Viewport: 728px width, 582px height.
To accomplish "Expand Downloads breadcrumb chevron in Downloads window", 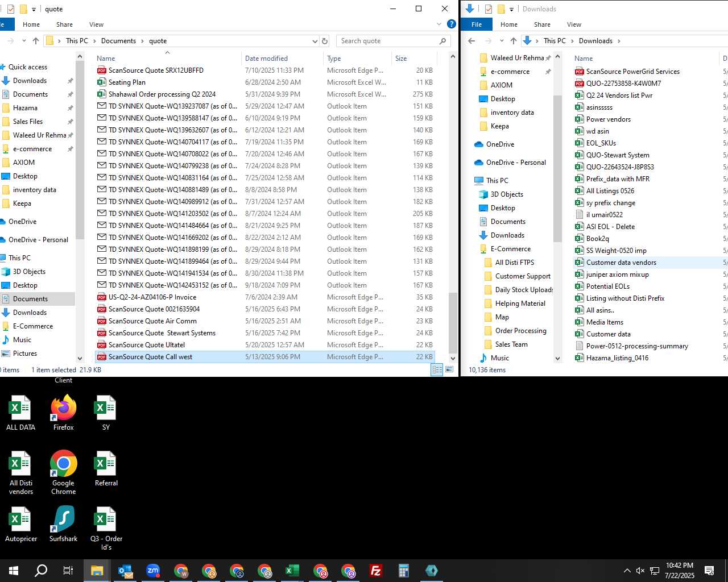I will [x=619, y=41].
